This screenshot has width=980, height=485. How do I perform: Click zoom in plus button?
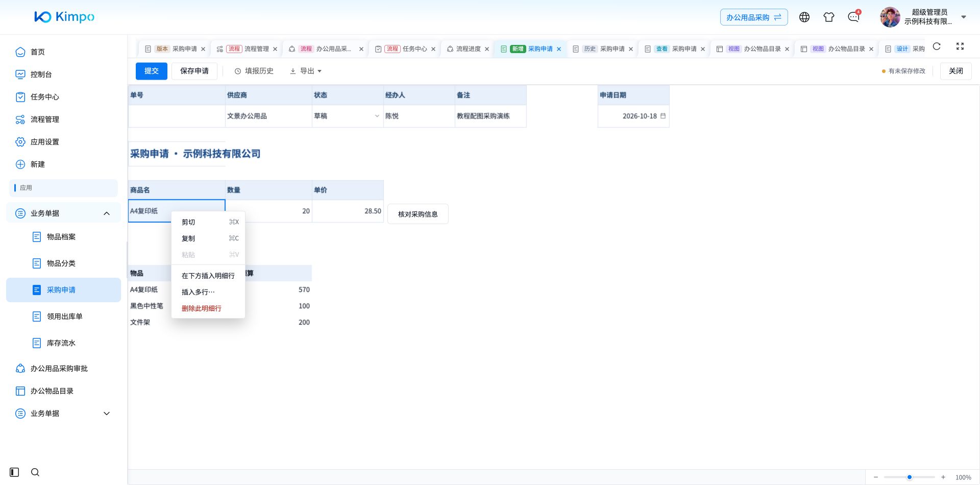coord(943,477)
